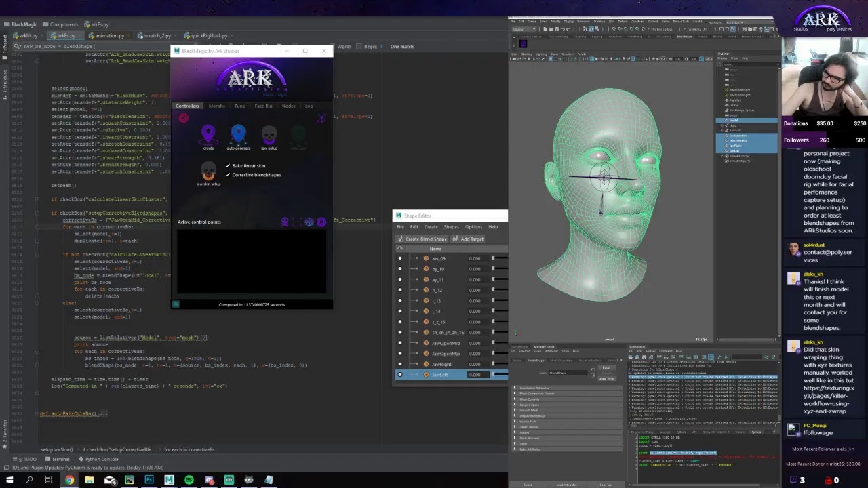Image resolution: width=868 pixels, height=488 pixels.
Task: Select the Controllers tab in BlackMagic
Action: [187, 106]
